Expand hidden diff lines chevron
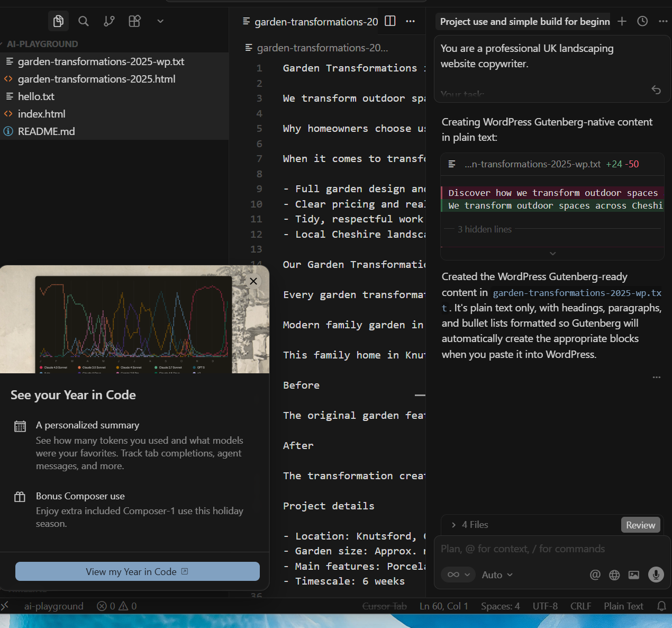This screenshot has width=672, height=628. [552, 254]
